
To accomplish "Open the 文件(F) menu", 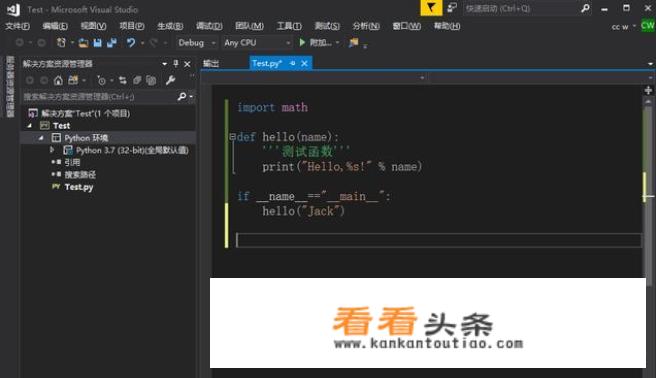I will (x=18, y=26).
